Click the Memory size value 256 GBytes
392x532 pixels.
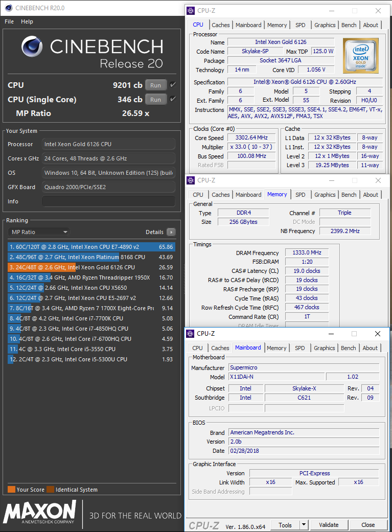point(243,222)
